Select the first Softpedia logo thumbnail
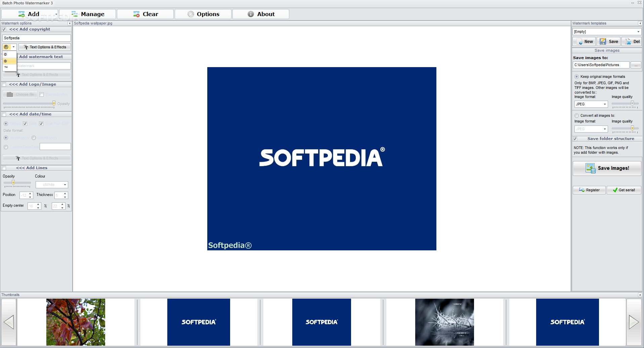 coord(199,322)
